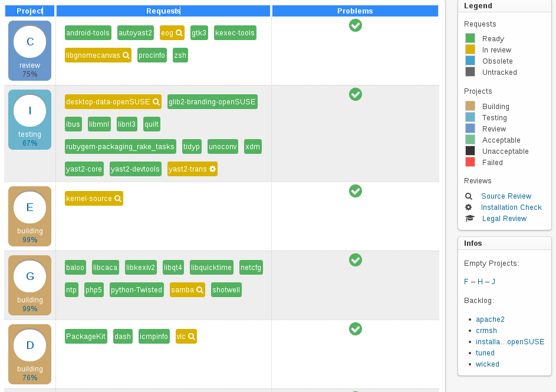Open the libmnl request
The image size is (556, 392).
point(99,124)
